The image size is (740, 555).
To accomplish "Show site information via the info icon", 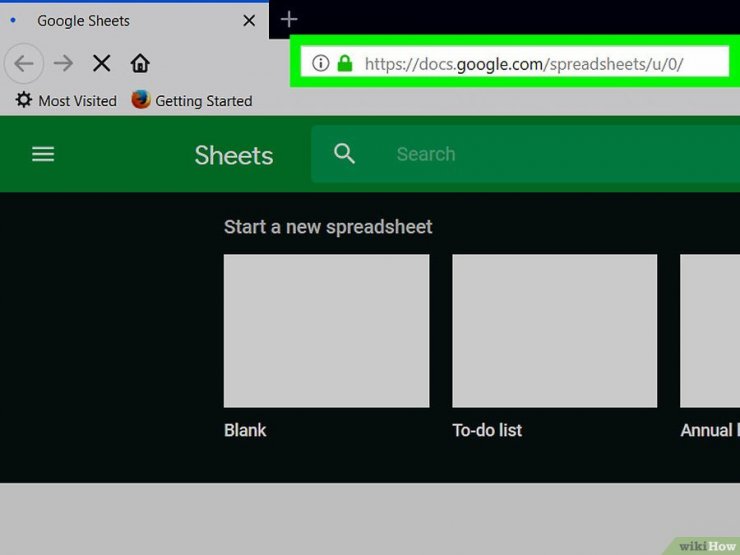I will tap(320, 63).
